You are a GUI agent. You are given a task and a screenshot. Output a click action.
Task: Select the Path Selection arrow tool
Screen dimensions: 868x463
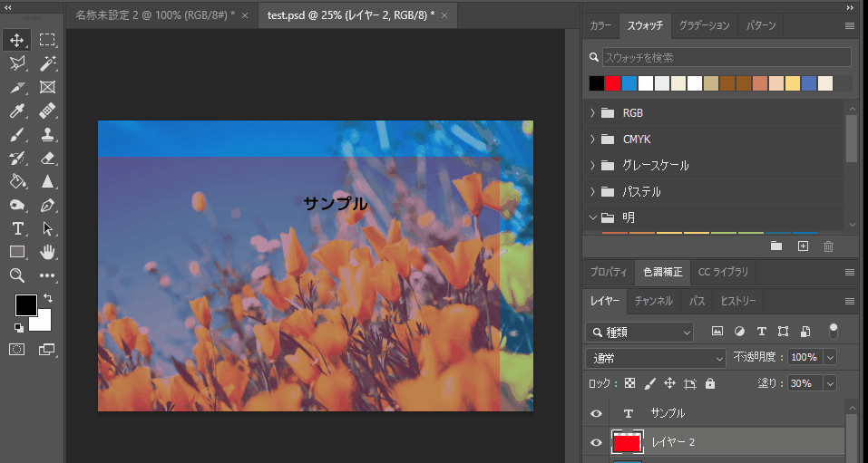(x=47, y=228)
